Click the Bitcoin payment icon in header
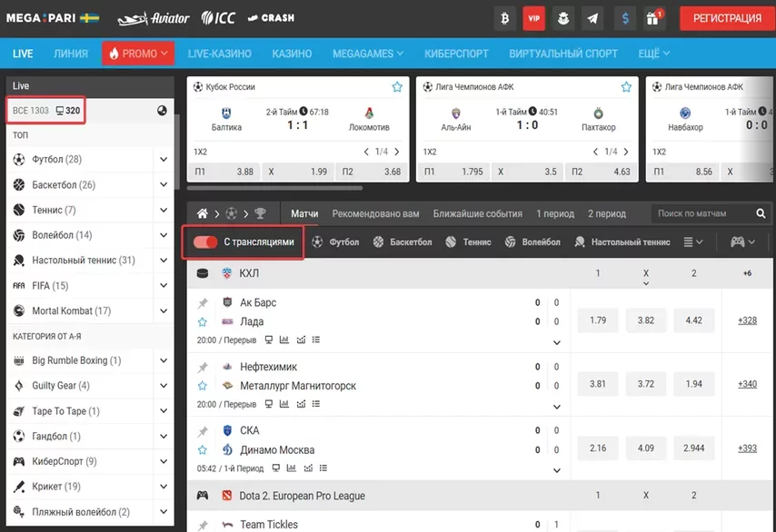 click(505, 18)
